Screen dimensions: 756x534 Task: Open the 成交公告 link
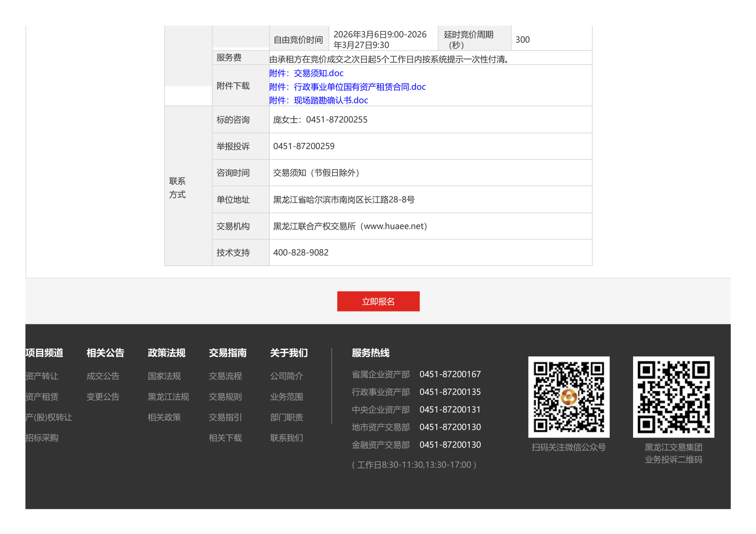[x=103, y=376]
